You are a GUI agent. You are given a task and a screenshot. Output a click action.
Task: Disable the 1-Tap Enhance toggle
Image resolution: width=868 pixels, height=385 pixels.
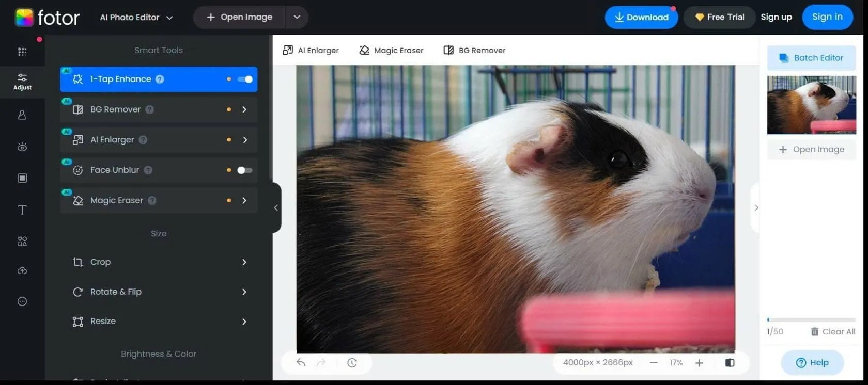tap(245, 79)
